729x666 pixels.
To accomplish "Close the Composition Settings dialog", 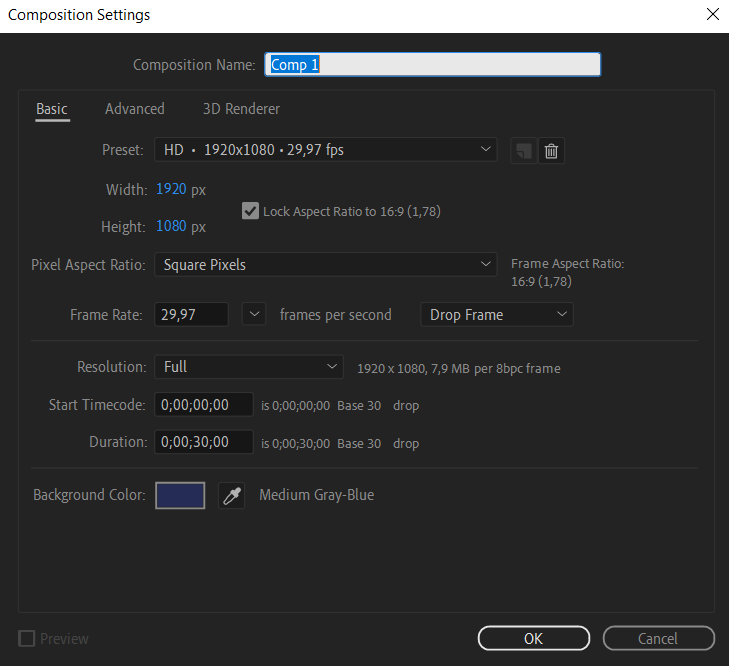I will (713, 14).
